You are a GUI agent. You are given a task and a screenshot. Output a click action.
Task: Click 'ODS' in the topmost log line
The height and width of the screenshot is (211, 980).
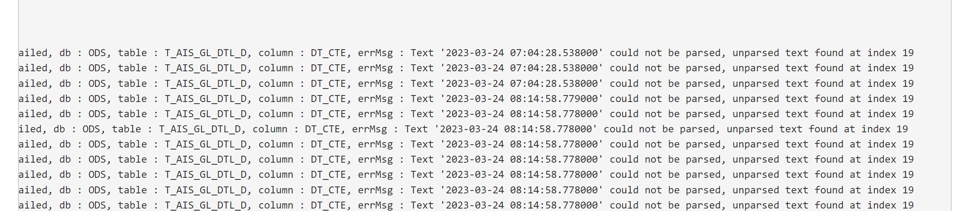tap(97, 53)
